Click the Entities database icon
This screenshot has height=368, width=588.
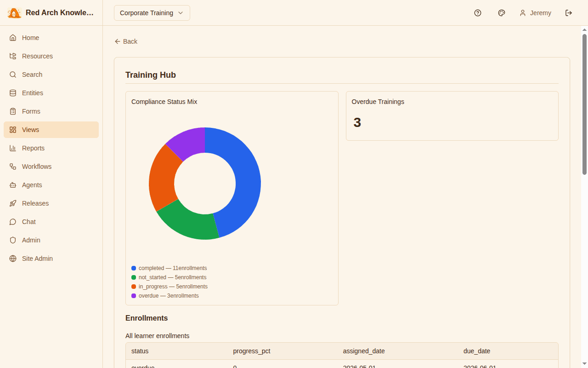tap(13, 93)
